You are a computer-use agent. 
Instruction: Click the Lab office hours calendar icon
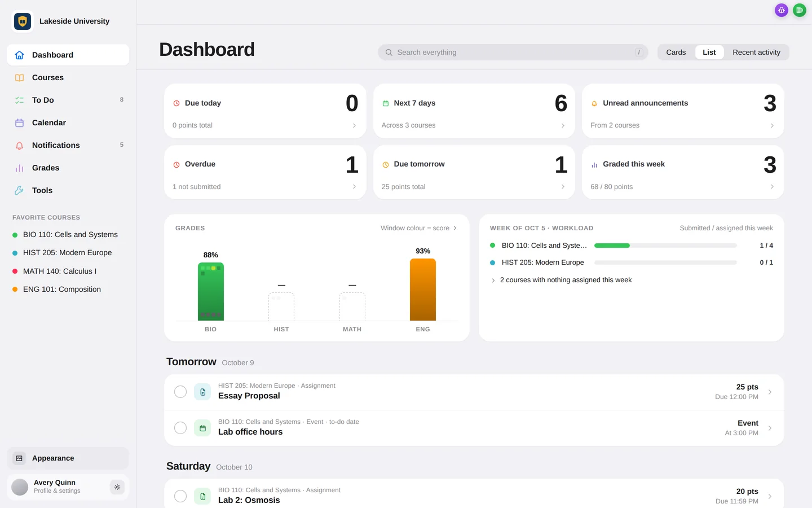(x=202, y=428)
